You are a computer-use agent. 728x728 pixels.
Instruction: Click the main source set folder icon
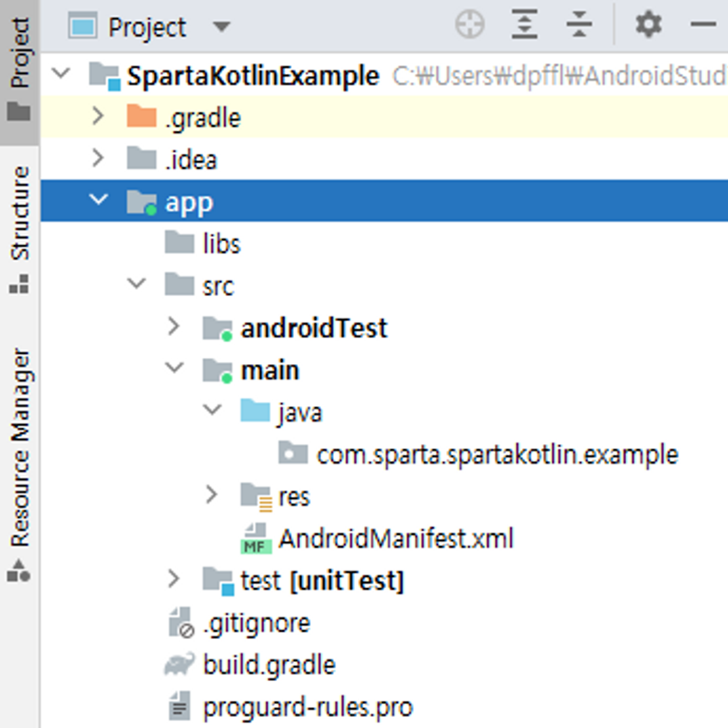pyautogui.click(x=217, y=370)
